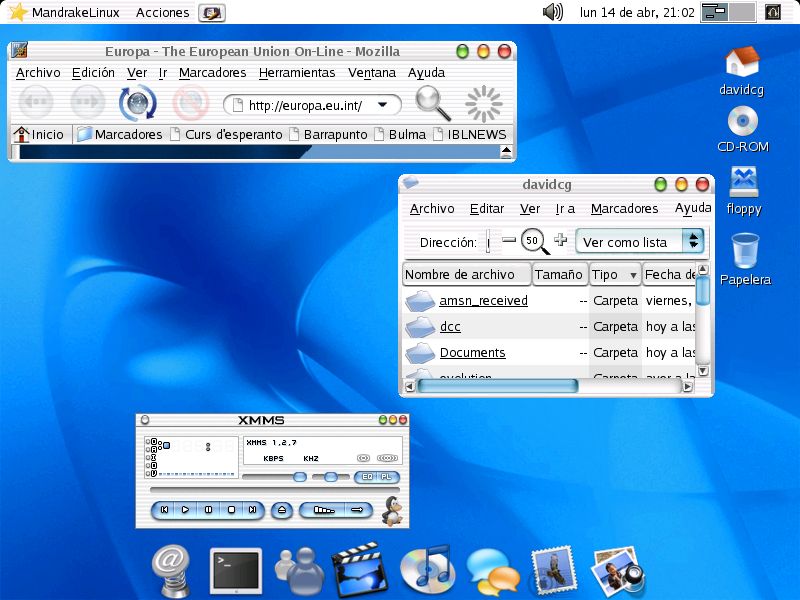Open the Acciones panel menu

coord(162,12)
